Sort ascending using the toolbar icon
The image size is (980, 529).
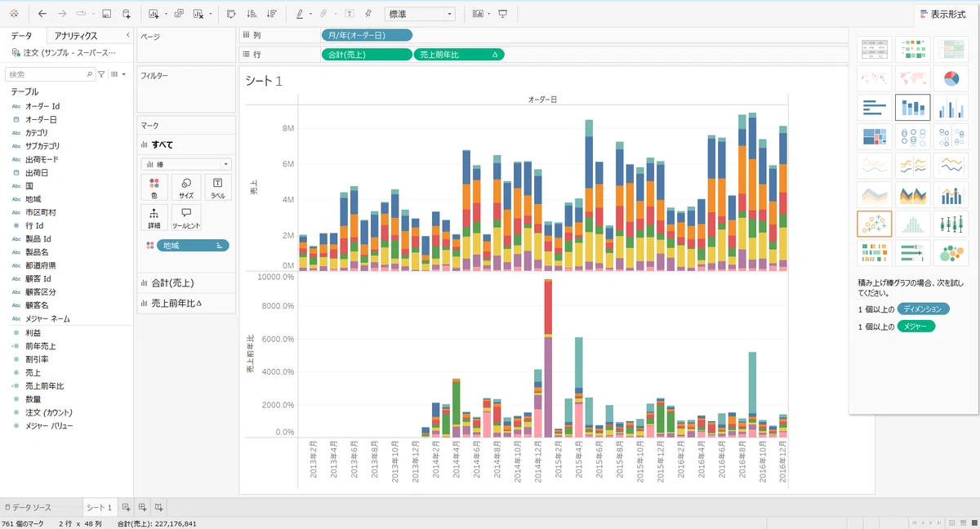click(252, 14)
